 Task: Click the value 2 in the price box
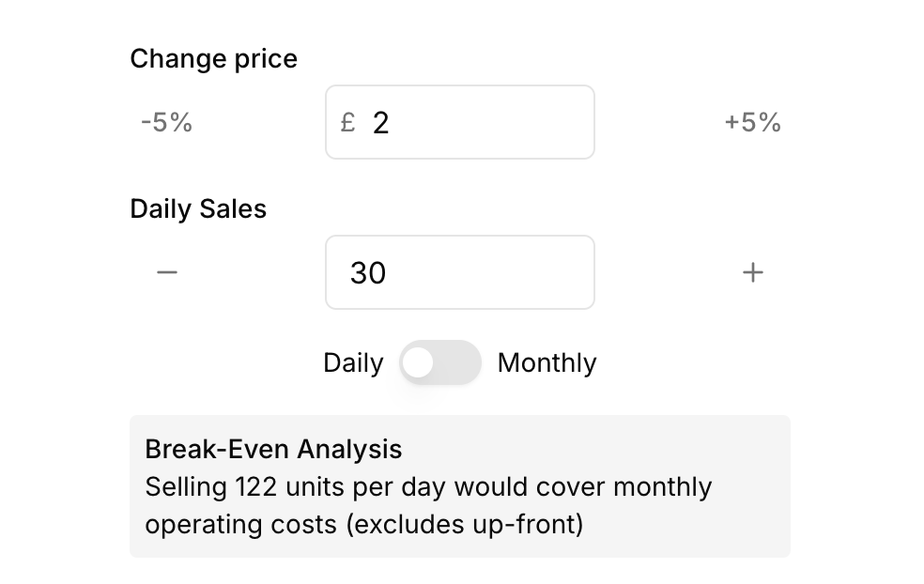click(380, 122)
